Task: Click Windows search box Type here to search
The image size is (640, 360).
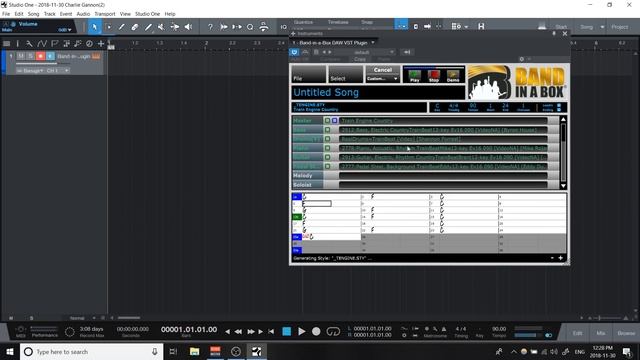Action: pyautogui.click(x=91, y=351)
